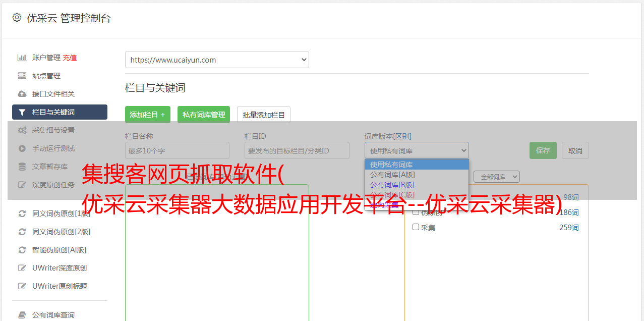Open the https://www.ucaiyun.com site dropdown

pos(217,60)
